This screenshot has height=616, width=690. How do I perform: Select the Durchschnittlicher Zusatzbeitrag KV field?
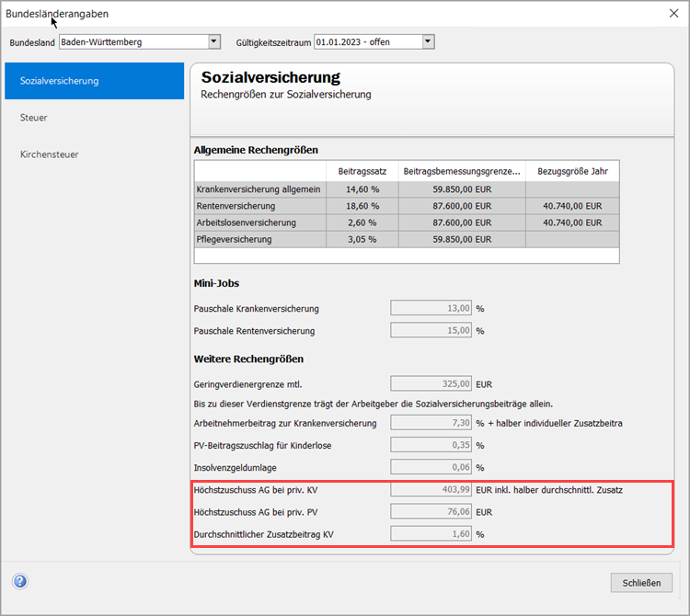(431, 533)
